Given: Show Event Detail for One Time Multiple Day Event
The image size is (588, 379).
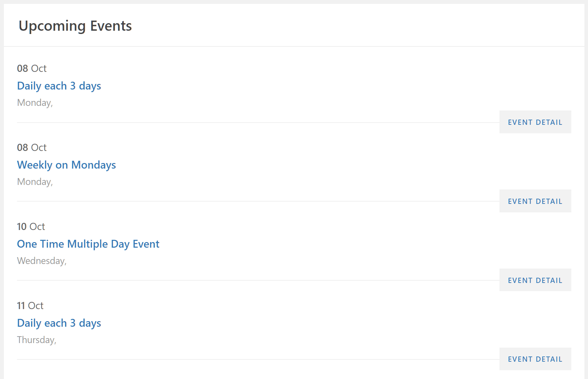Looking at the screenshot, I should pyautogui.click(x=535, y=280).
